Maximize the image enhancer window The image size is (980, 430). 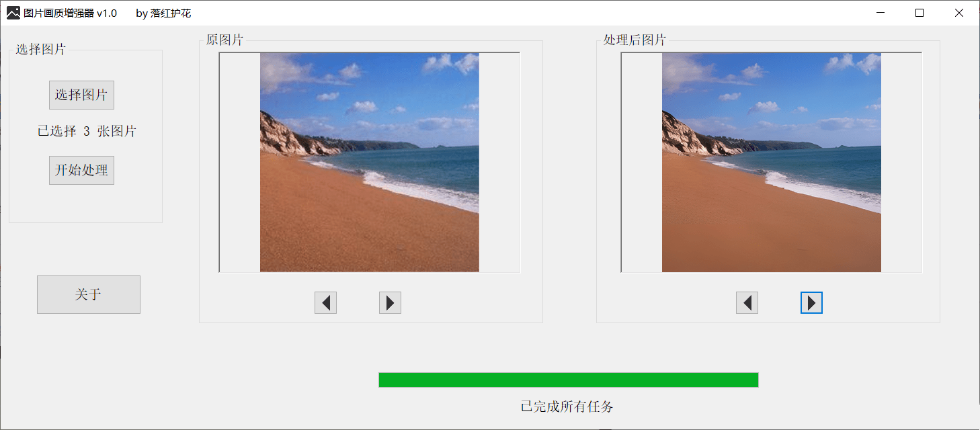pyautogui.click(x=920, y=13)
